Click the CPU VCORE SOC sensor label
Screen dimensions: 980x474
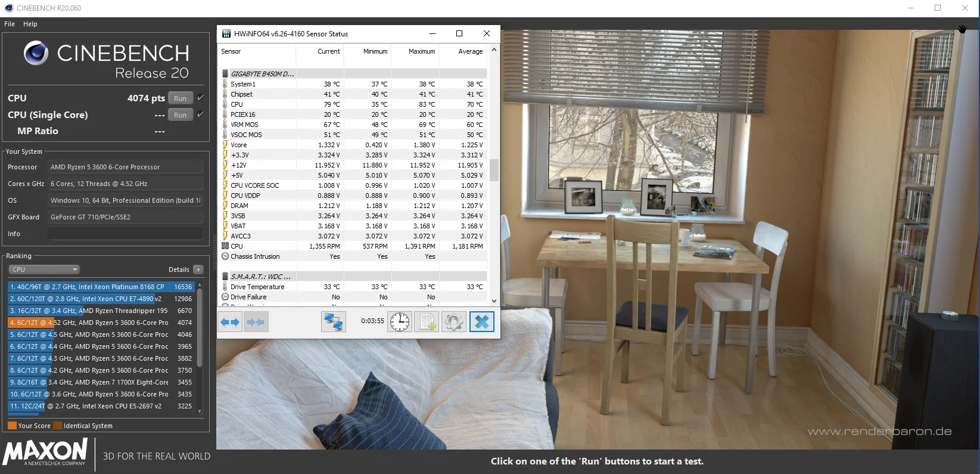point(255,185)
